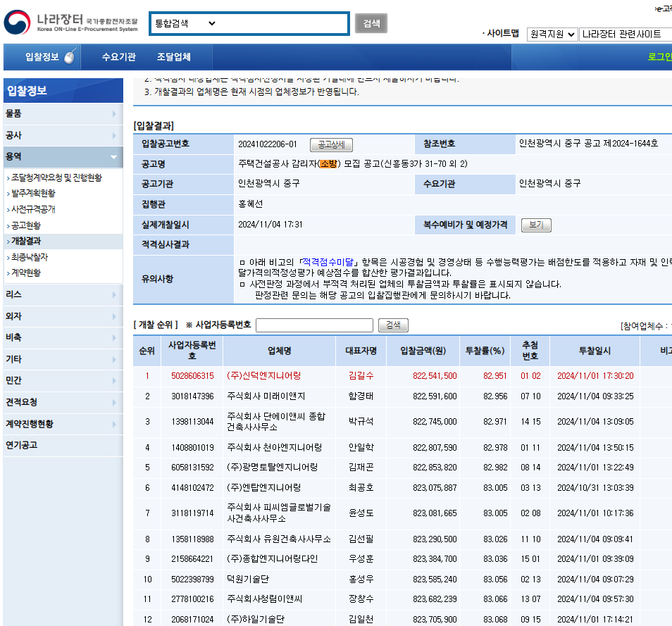This screenshot has height=626, width=672.
Task: Click the mouse icon beside 입찰정보
Action: 70,56
